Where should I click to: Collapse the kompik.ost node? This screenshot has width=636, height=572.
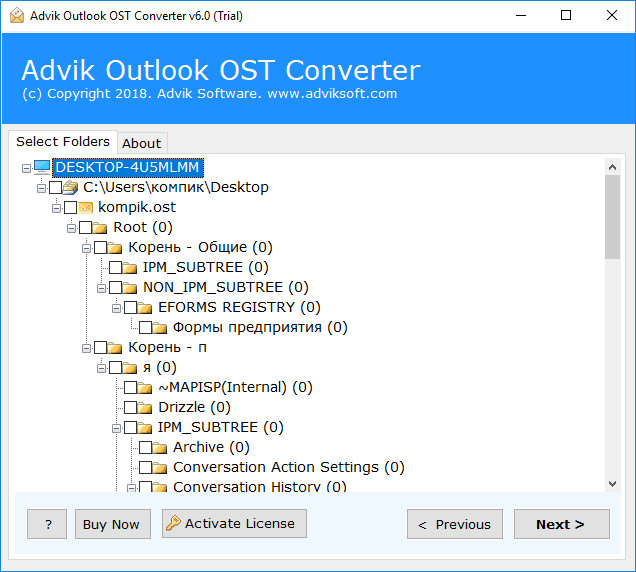tap(56, 208)
